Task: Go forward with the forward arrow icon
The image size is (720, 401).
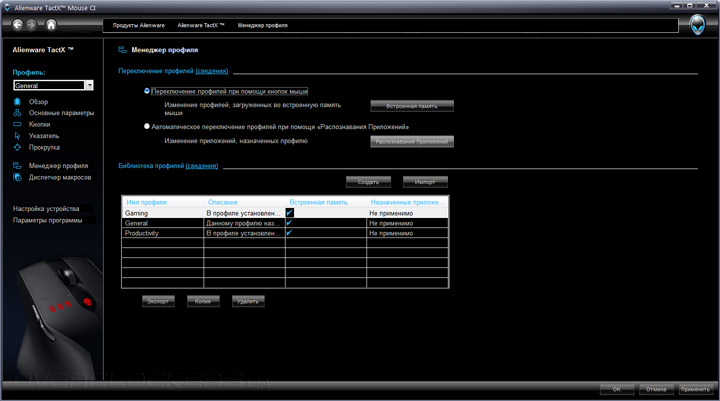Action: [31, 24]
